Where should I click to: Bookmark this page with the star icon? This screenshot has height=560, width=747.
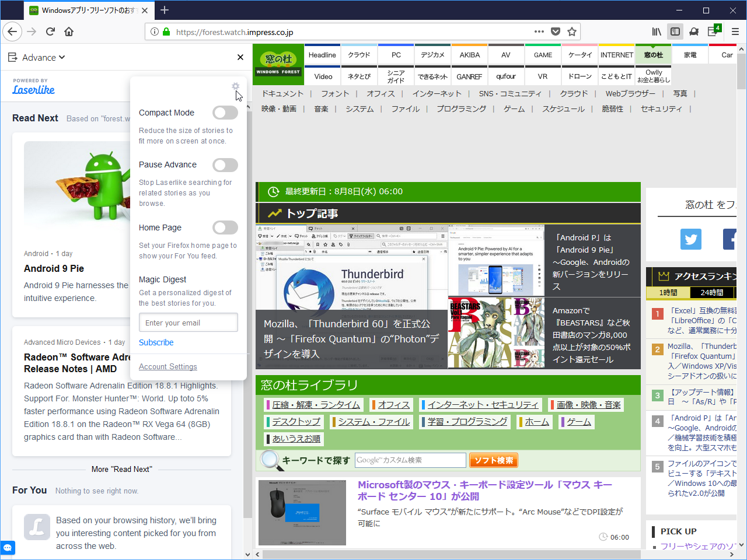(572, 32)
